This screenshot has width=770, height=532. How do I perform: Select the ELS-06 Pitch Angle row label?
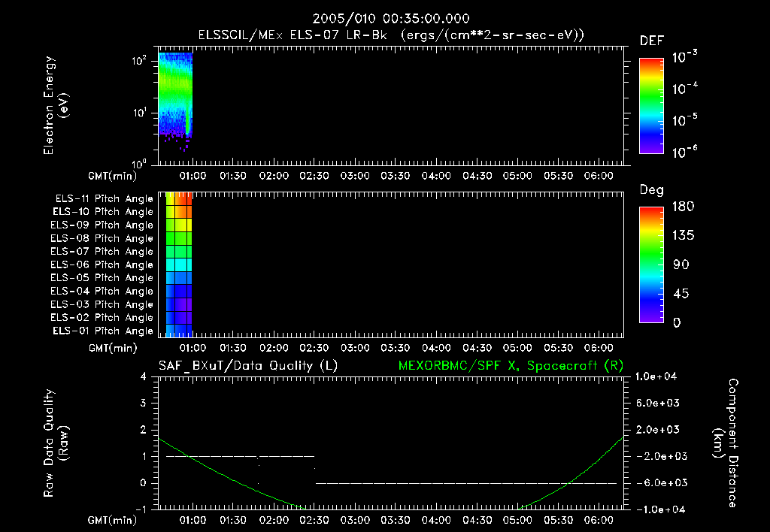click(x=102, y=264)
